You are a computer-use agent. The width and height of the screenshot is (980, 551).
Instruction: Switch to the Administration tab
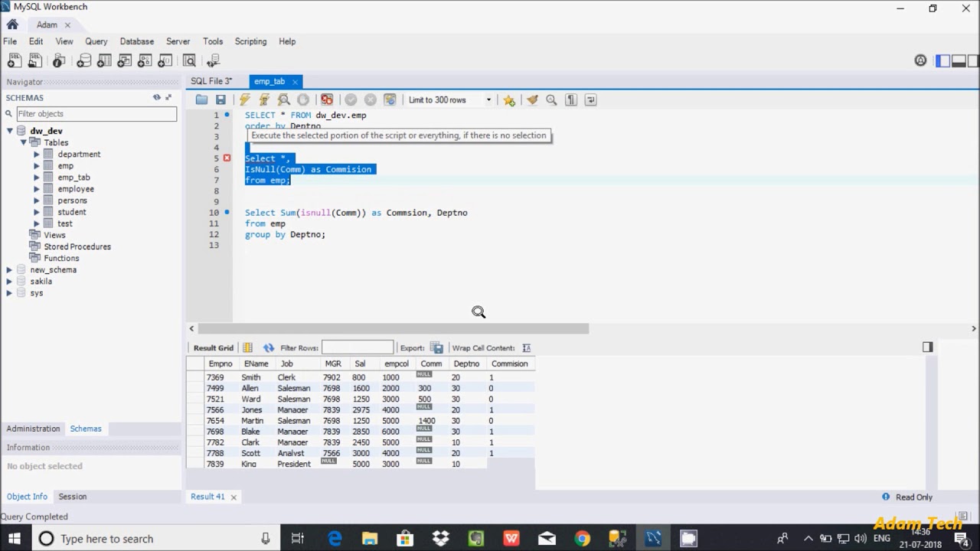pyautogui.click(x=33, y=429)
